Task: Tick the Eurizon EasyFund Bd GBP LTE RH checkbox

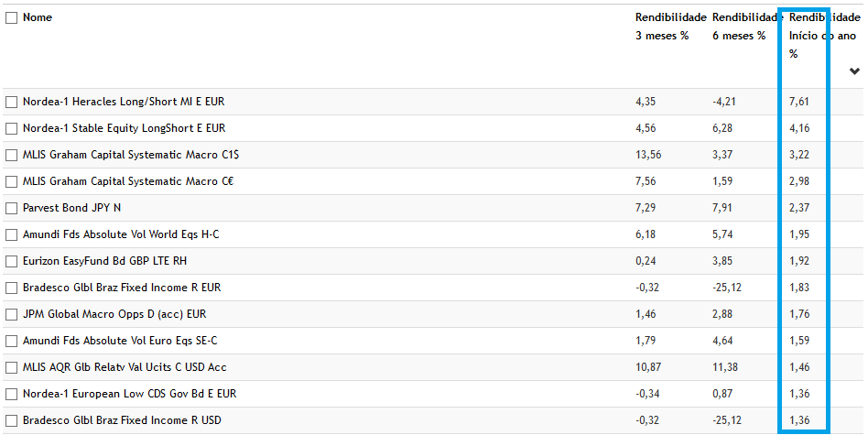Action: [12, 261]
